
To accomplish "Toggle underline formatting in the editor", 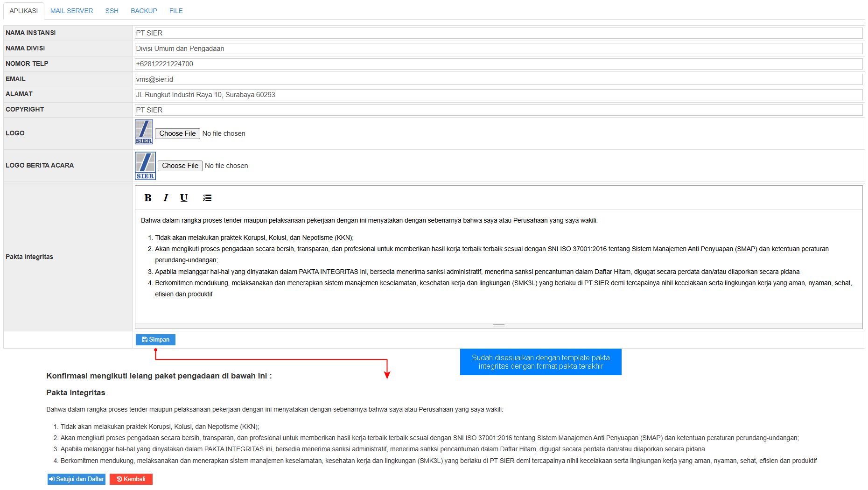I will [x=184, y=198].
